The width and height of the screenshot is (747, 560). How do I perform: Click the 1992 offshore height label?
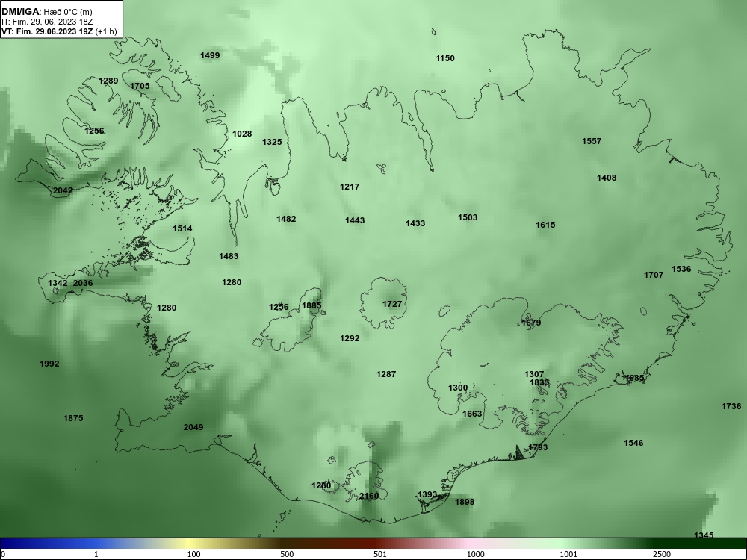click(49, 364)
